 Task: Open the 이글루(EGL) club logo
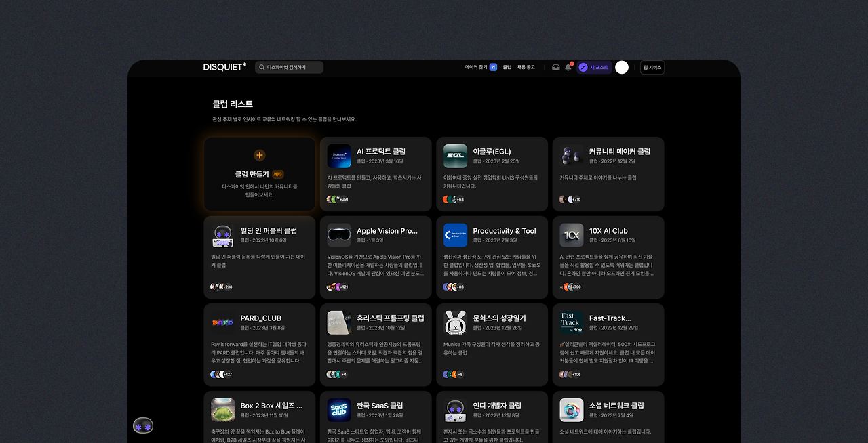(456, 156)
